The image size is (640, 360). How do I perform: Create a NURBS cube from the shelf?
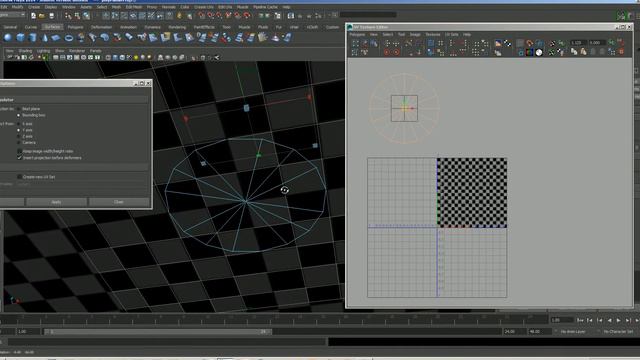(20, 38)
